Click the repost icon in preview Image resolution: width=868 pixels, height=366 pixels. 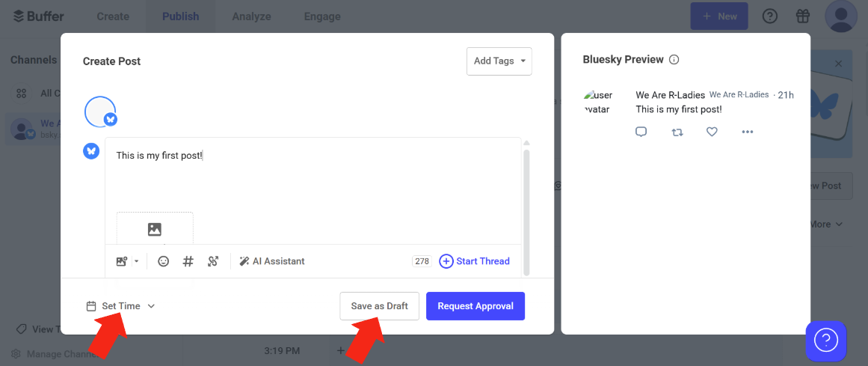[677, 132]
